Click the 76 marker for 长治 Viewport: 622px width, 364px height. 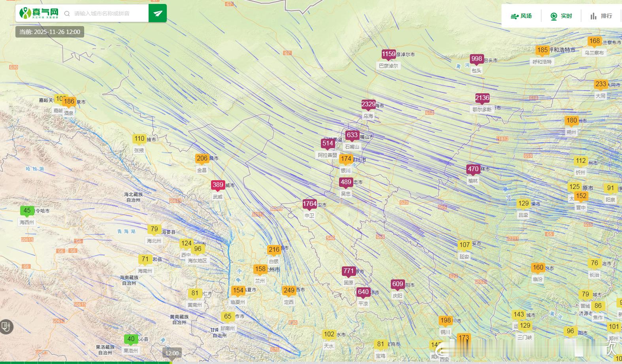click(x=595, y=263)
